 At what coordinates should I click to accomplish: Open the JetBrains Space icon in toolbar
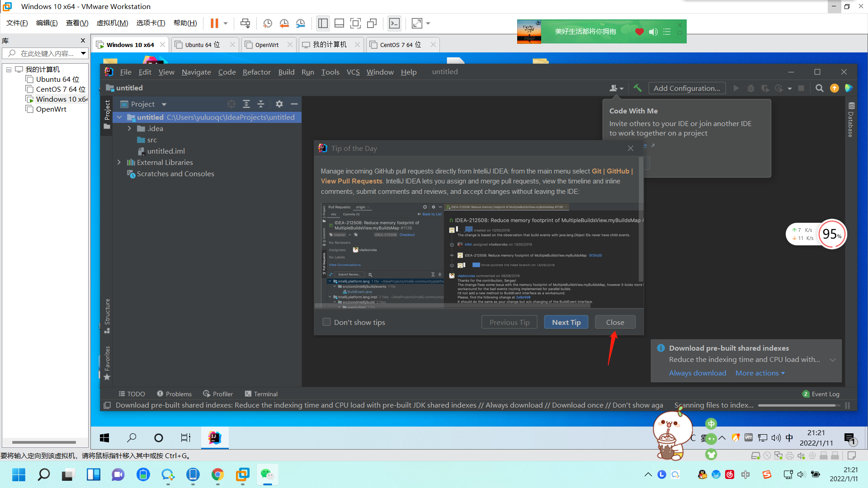849,88
